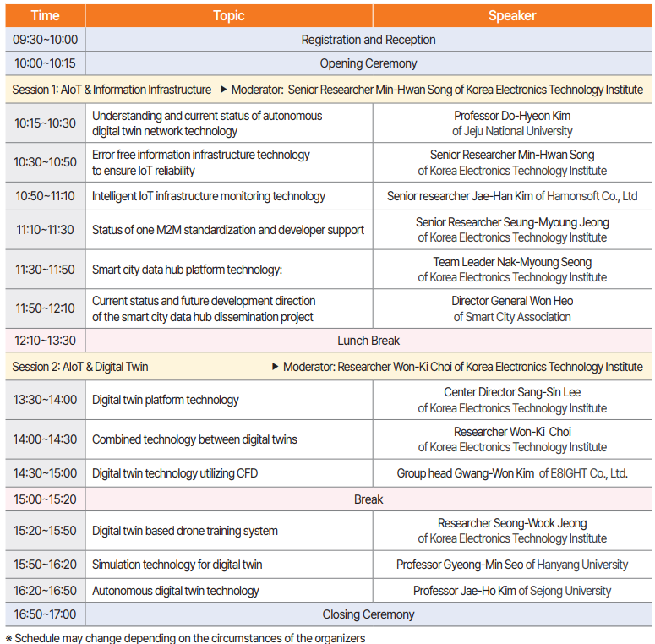Viewport: 655px width, 644px height.
Task: Click the Registration and Reception row
Action: (x=368, y=40)
